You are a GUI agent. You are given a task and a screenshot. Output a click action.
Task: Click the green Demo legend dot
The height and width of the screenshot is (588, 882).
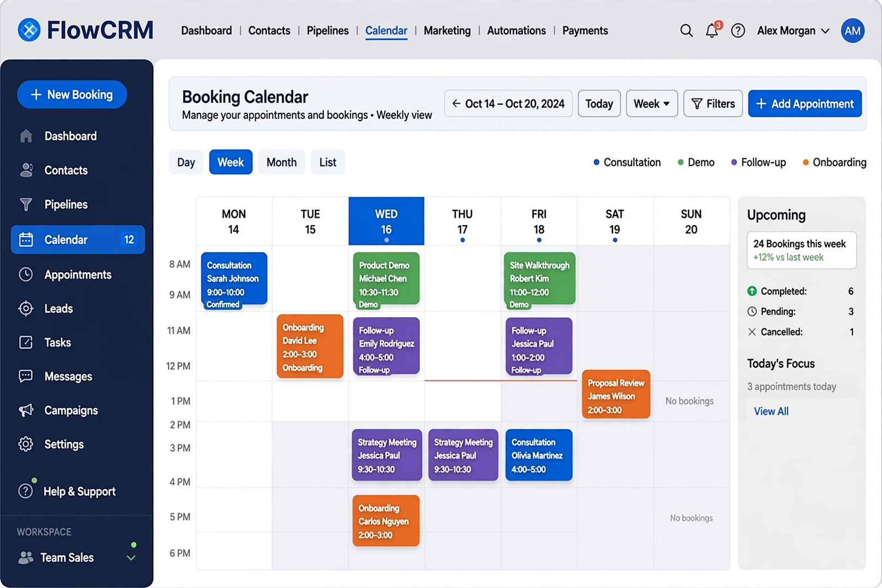680,163
